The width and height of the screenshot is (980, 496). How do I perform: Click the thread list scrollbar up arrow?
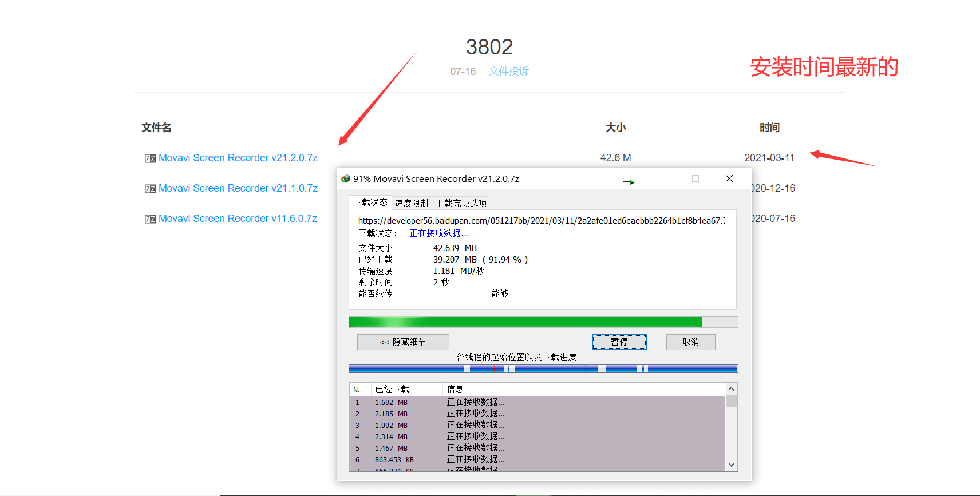[731, 389]
